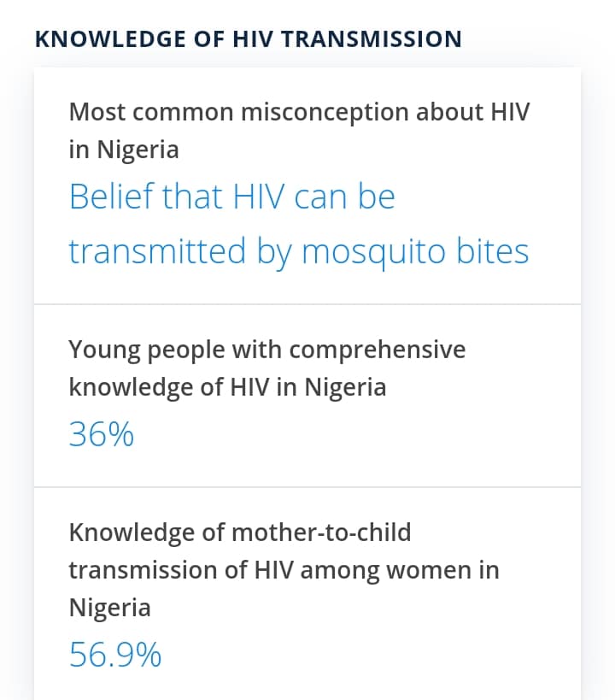
Task: Click the word 'bites' in blue text
Action: [493, 251]
